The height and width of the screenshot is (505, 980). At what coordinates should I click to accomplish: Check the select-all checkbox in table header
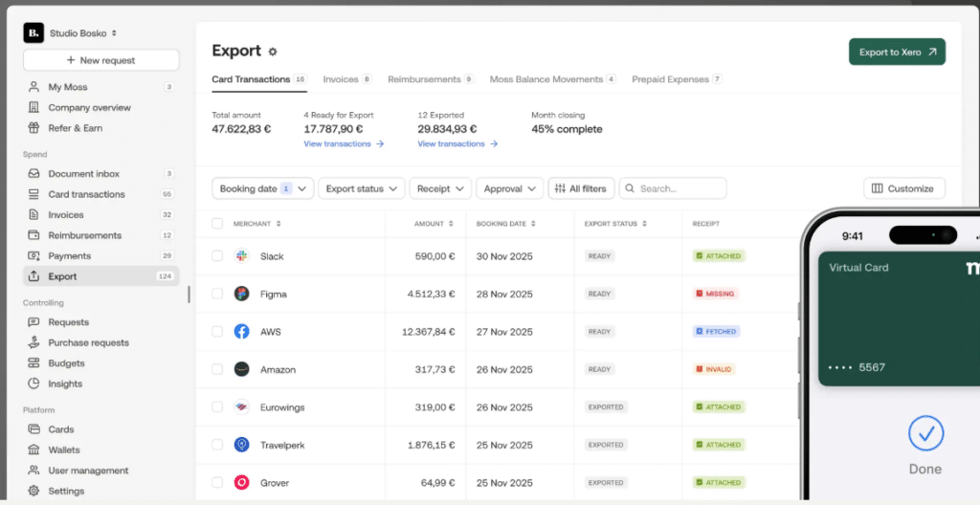click(217, 224)
